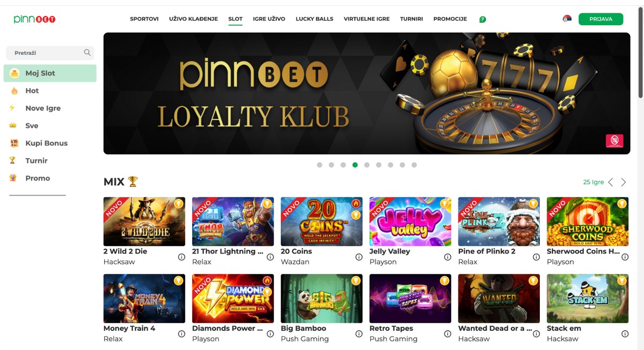Click the pinnbet logo
This screenshot has height=350, width=644.
pyautogui.click(x=35, y=19)
